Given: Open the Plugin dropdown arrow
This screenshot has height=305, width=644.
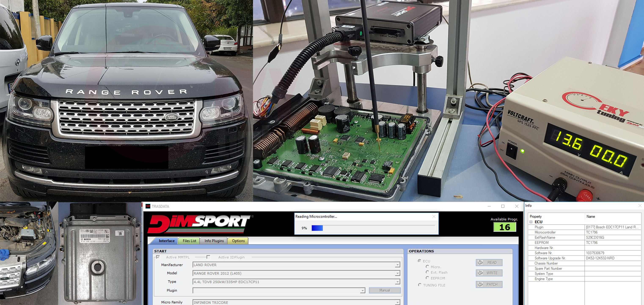Looking at the screenshot, I should pos(362,290).
